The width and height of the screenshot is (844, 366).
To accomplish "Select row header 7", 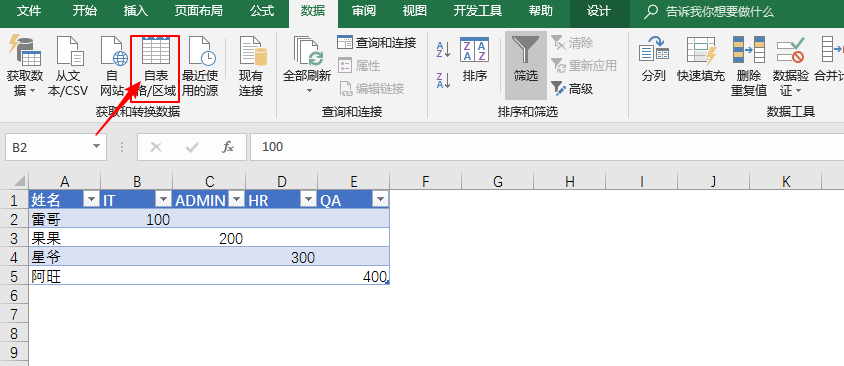I will tap(14, 314).
